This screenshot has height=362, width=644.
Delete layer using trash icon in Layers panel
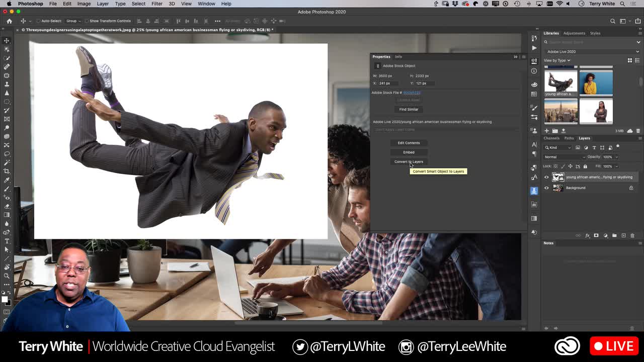(632, 235)
